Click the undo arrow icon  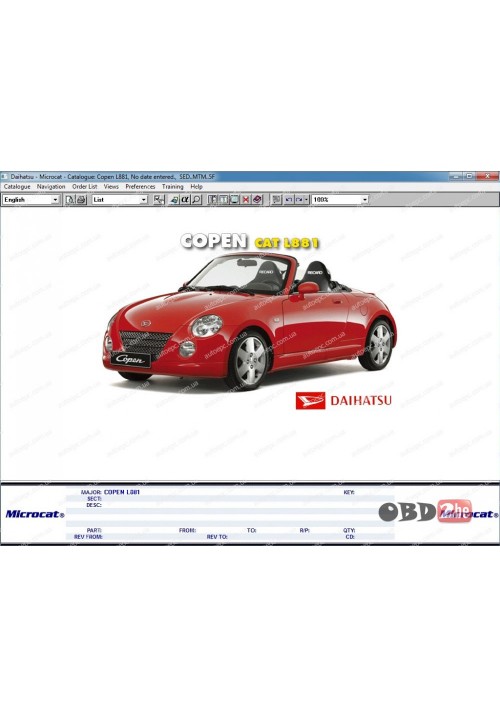[289, 200]
